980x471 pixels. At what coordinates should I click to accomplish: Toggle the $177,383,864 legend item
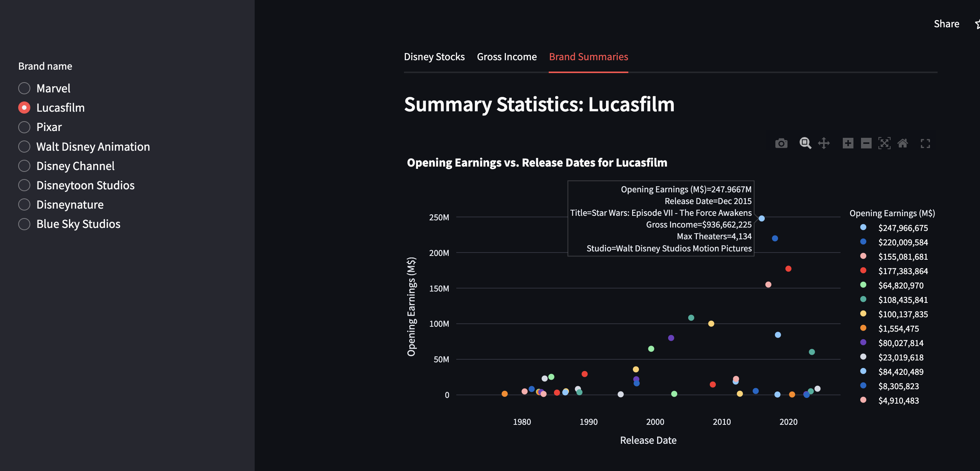[x=902, y=271]
